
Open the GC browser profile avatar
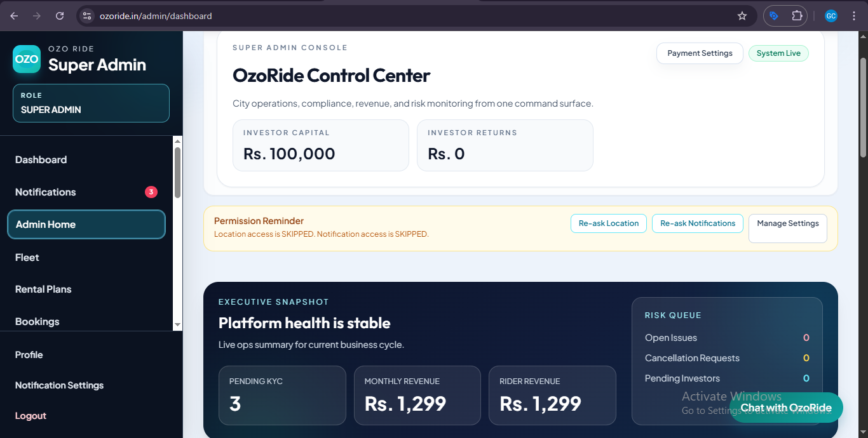831,15
